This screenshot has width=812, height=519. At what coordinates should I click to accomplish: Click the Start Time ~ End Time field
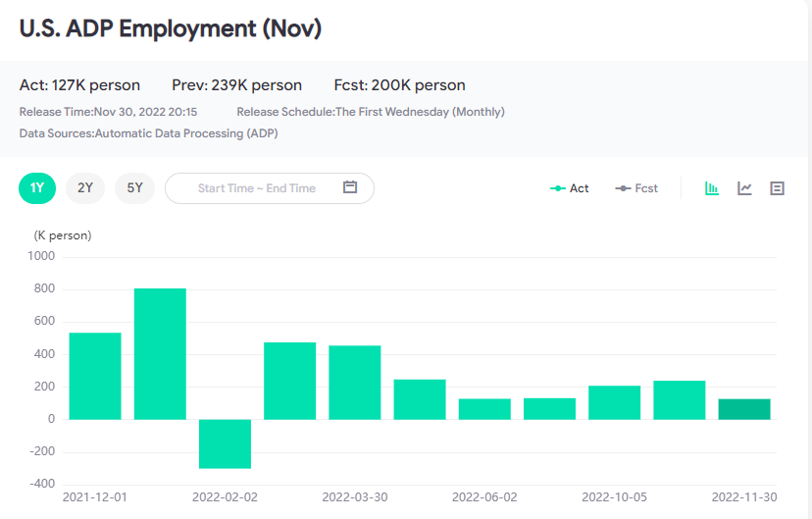tap(257, 188)
